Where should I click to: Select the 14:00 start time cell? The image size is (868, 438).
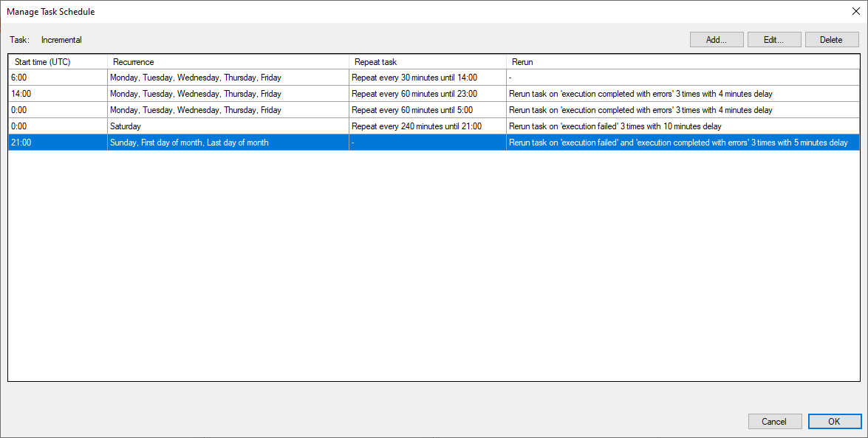58,94
